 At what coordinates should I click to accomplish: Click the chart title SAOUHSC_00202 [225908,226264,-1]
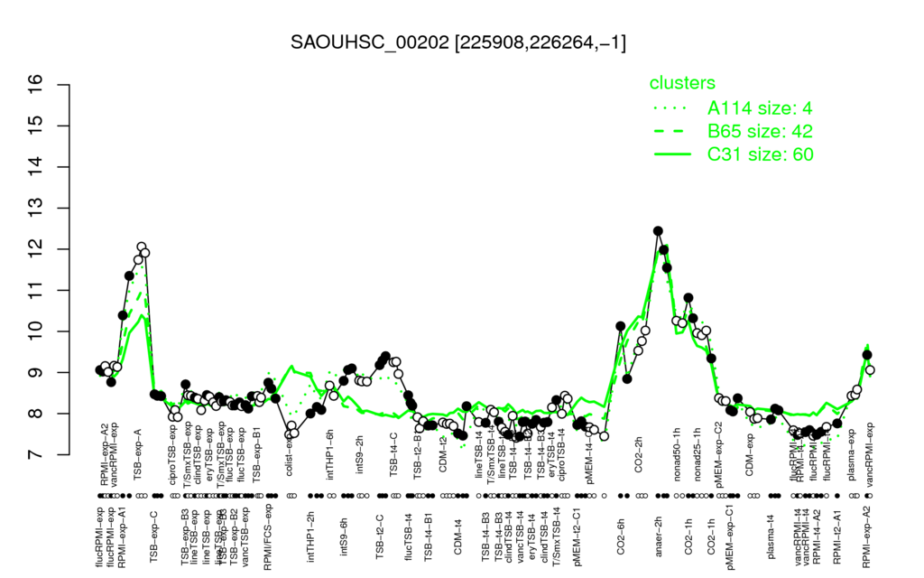(x=457, y=42)
